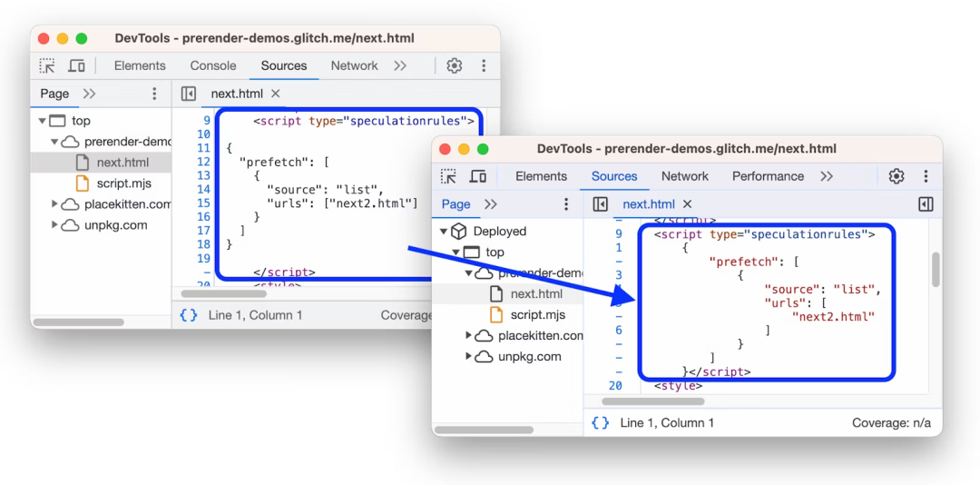The image size is (980, 485).
Task: Click horizontal scrollbar under back window file tree
Action: [x=79, y=322]
